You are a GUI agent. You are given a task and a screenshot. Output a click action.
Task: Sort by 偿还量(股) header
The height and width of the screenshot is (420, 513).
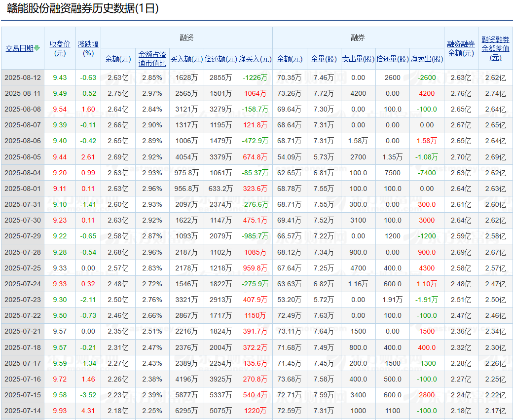[x=393, y=59]
